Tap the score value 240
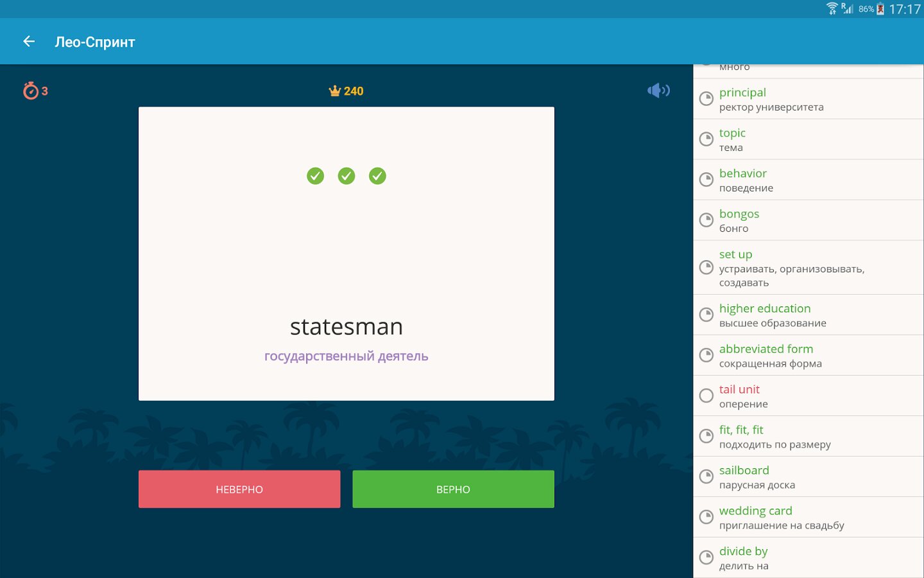Viewport: 924px width, 578px height. [354, 91]
